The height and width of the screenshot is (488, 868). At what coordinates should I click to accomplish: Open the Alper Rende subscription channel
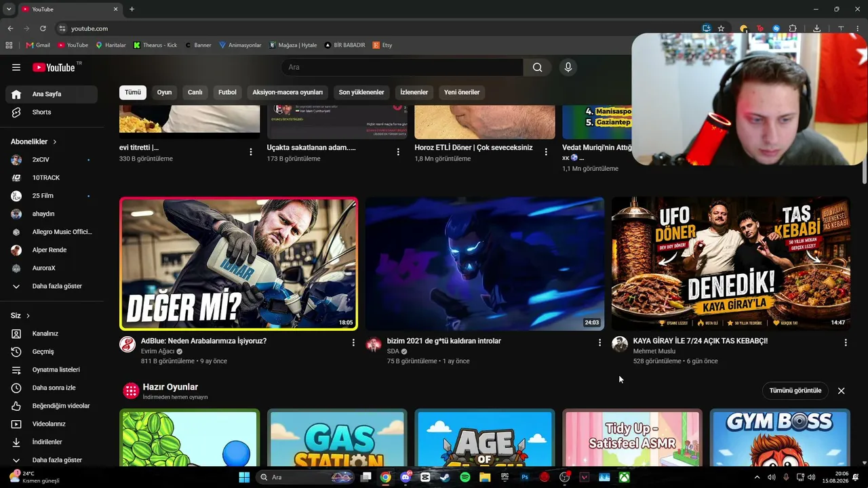(52, 250)
